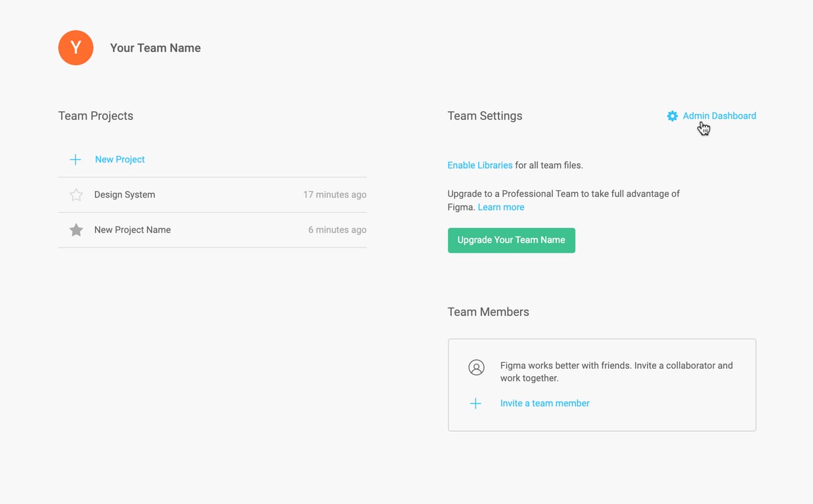Open the Design System project
This screenshot has height=504, width=813.
125,195
